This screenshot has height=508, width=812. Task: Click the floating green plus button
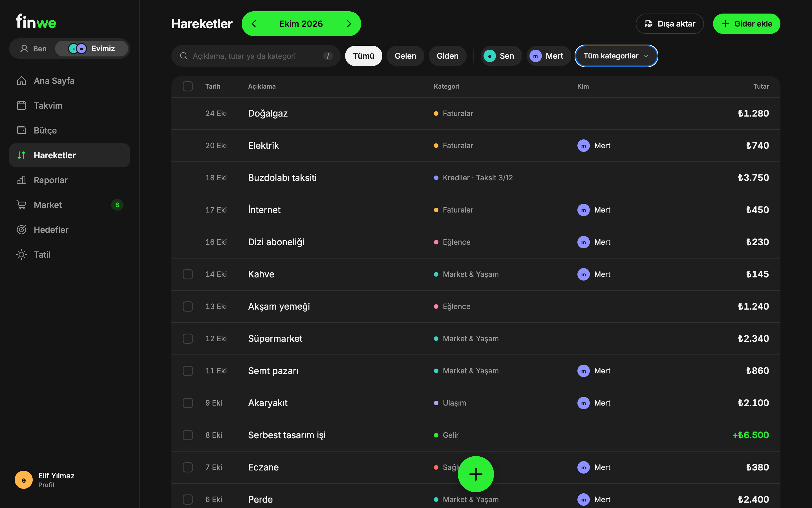click(475, 474)
